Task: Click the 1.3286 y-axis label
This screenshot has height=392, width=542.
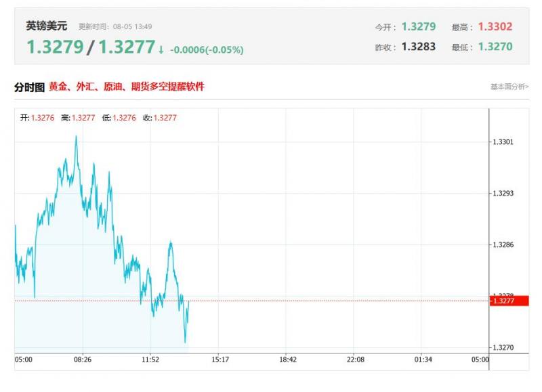Action: (x=503, y=245)
